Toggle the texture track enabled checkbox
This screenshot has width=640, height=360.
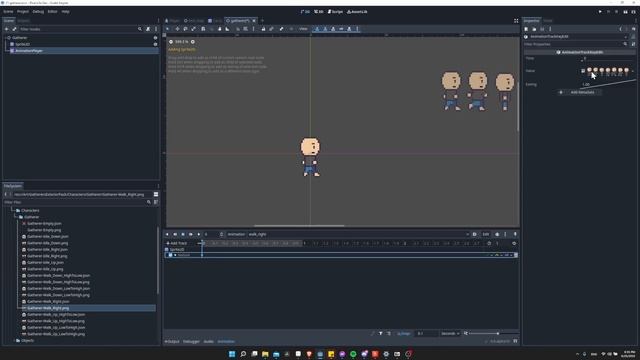point(171,255)
